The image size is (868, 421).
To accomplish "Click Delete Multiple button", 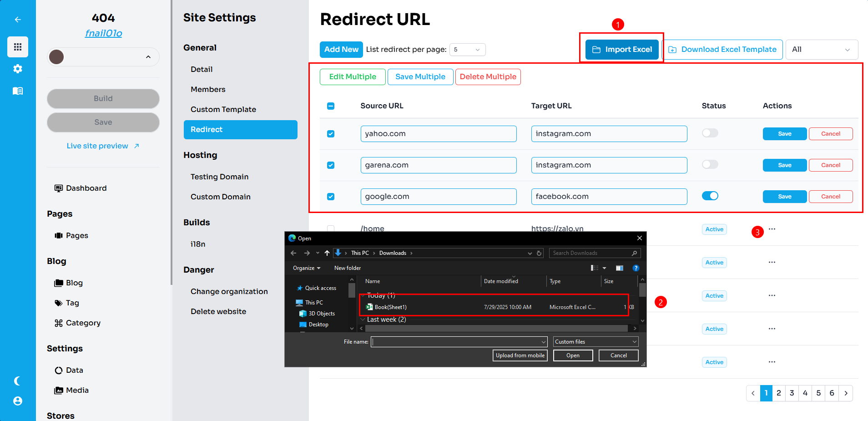I will [488, 77].
